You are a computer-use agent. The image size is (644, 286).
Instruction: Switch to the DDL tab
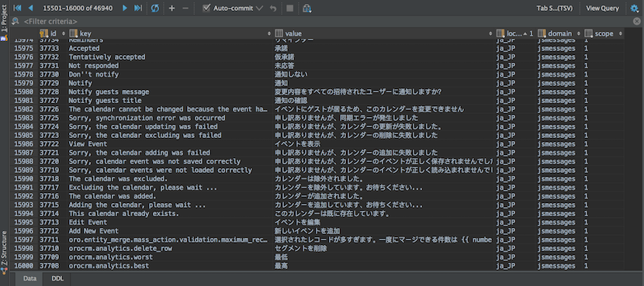57,278
